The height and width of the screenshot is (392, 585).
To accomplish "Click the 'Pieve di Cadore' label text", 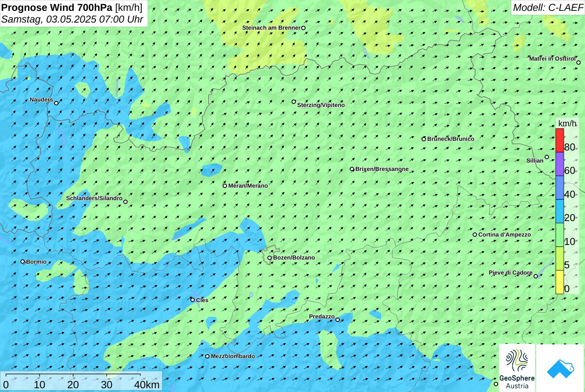I will coord(511,273).
